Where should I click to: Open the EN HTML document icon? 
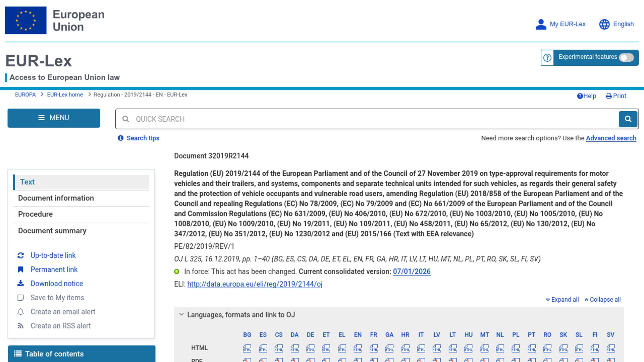click(358, 348)
